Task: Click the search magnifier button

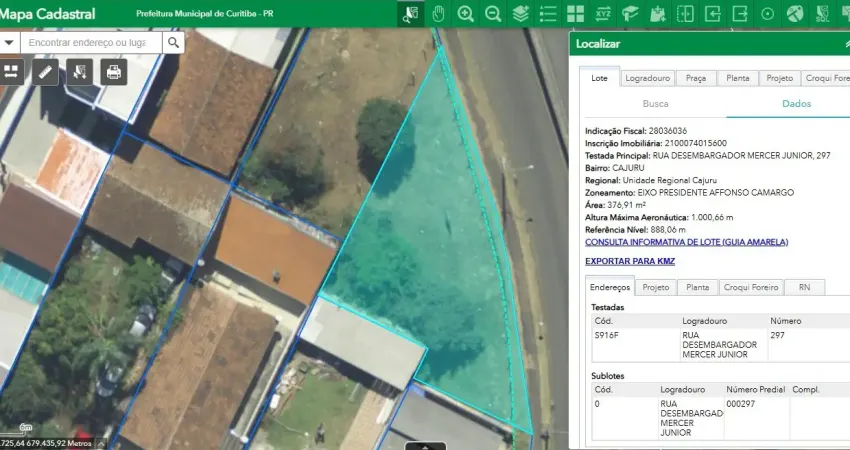Action: point(173,42)
